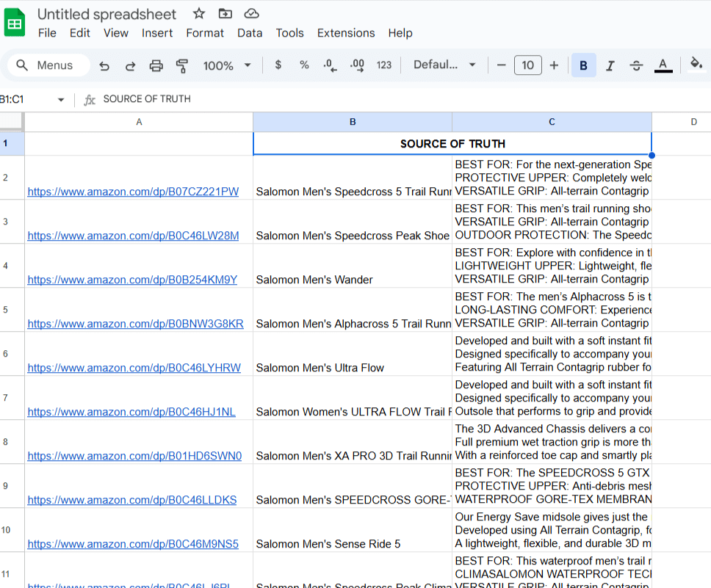Open the Format menu
Image resolution: width=711 pixels, height=588 pixels.
coord(205,33)
